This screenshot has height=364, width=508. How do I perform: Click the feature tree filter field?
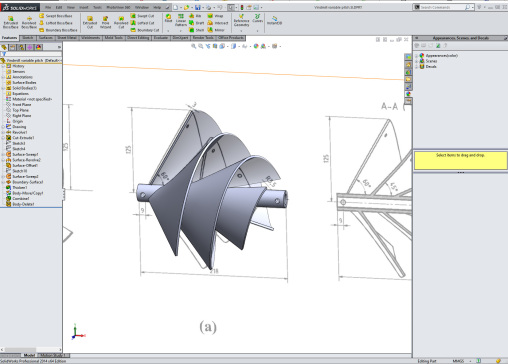[31, 54]
